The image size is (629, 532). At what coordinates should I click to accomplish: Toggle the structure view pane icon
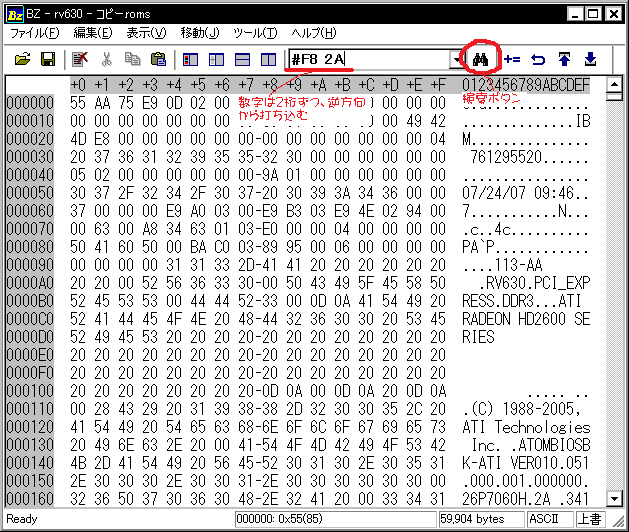tap(216, 59)
